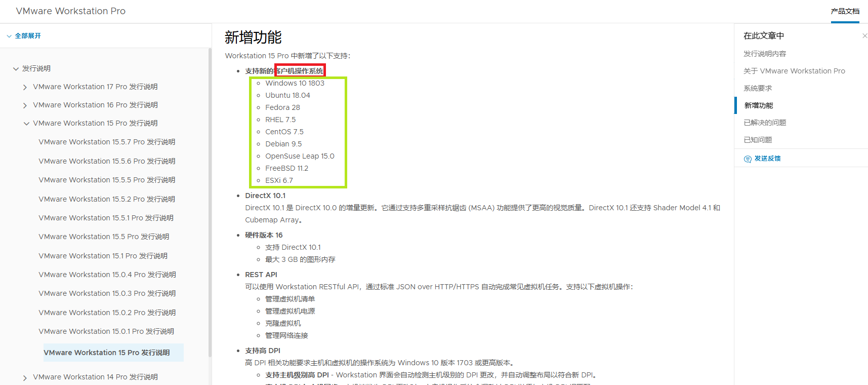
Task: Click the 在此文章中 panel title
Action: pyautogui.click(x=764, y=36)
